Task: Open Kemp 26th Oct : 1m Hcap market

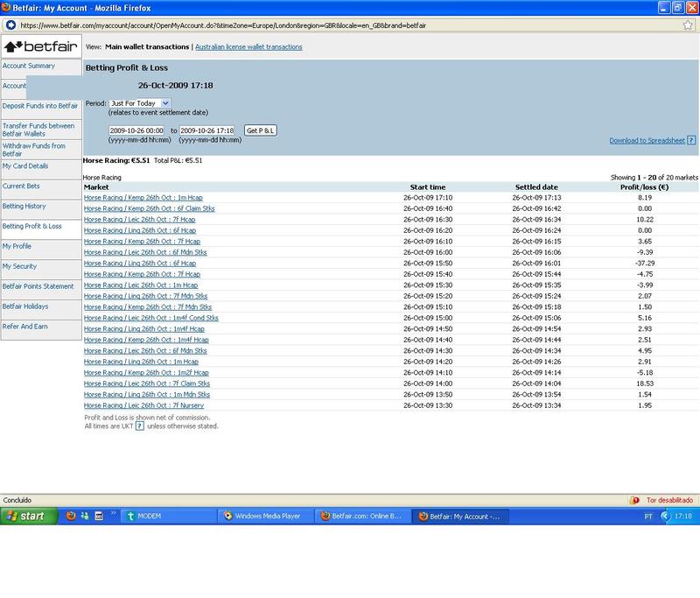Action: pyautogui.click(x=143, y=197)
